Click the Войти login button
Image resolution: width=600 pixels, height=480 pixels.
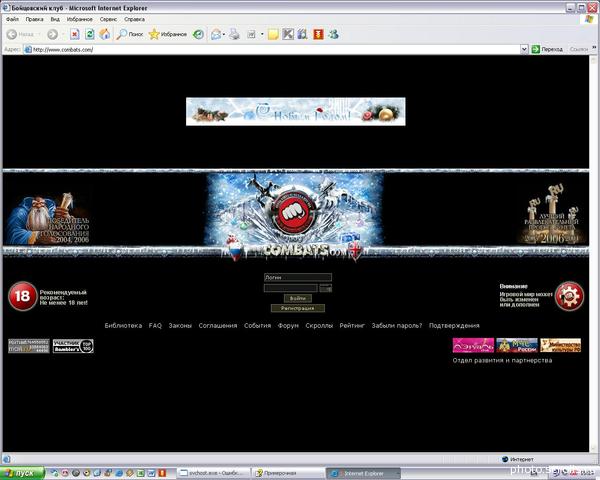coord(298,298)
